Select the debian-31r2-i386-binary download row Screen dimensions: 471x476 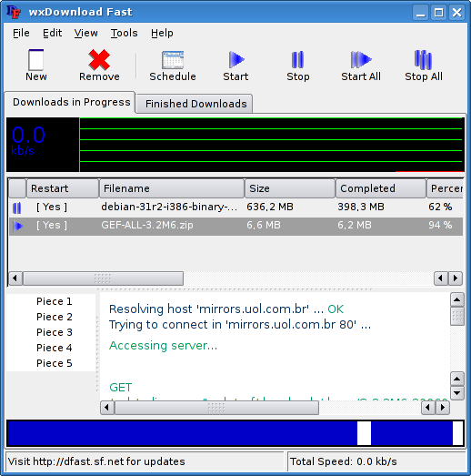pyautogui.click(x=235, y=207)
